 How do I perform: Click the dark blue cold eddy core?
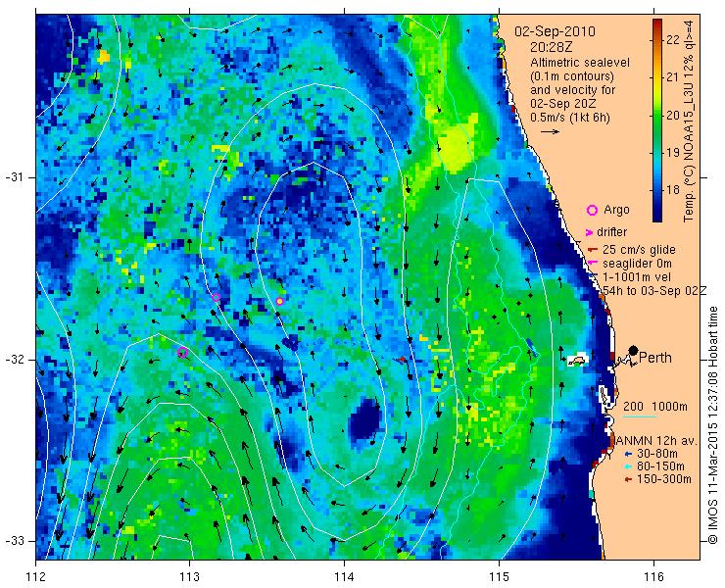pos(365,419)
